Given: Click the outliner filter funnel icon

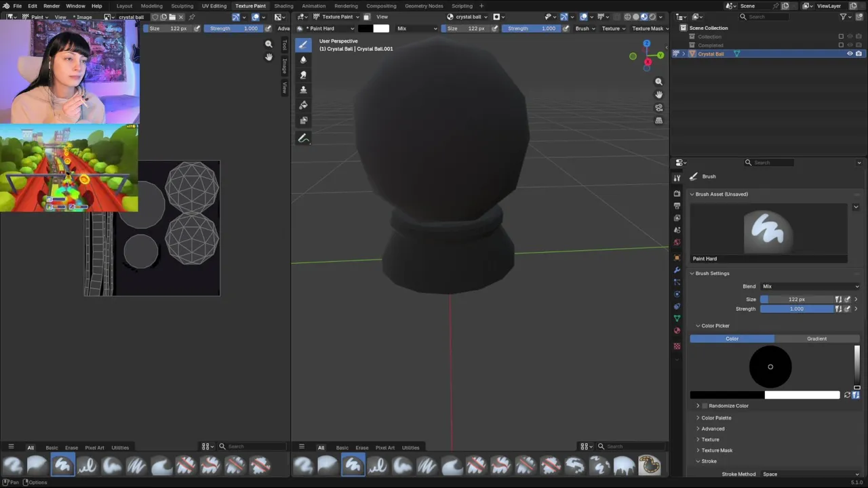Looking at the screenshot, I should (844, 16).
